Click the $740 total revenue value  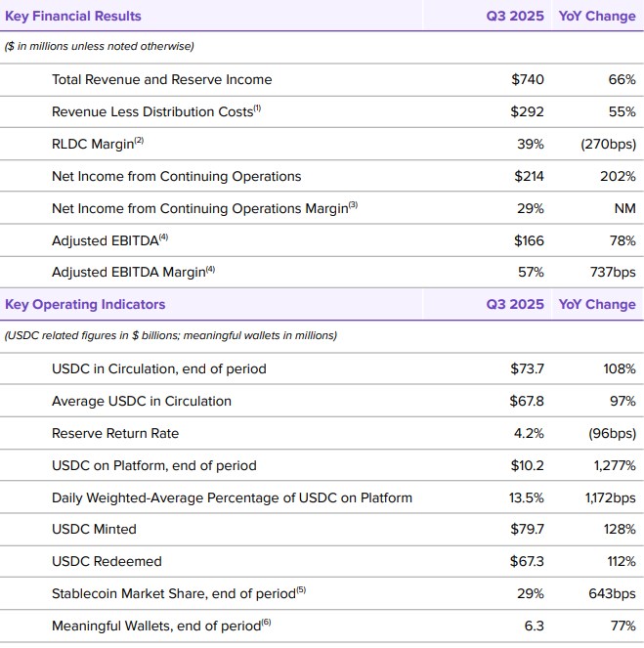(527, 79)
